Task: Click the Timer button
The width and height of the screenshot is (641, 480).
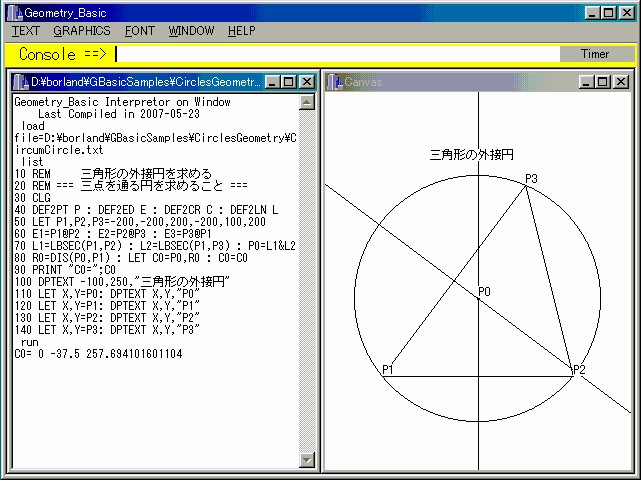Action: tap(596, 54)
